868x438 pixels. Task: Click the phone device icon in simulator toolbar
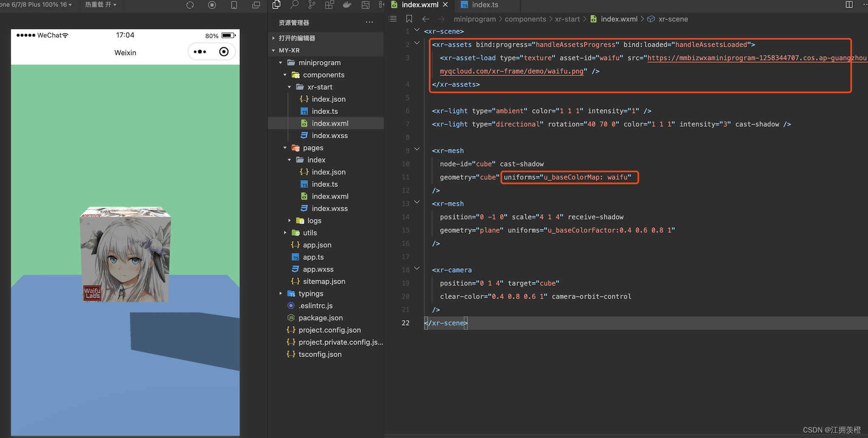[234, 5]
